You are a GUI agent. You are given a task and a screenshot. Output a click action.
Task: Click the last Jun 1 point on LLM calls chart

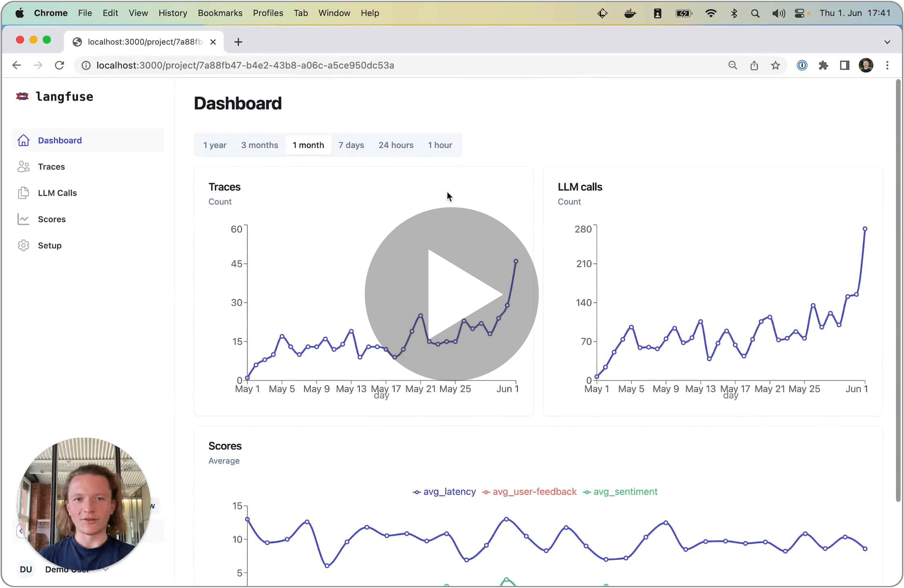(865, 229)
